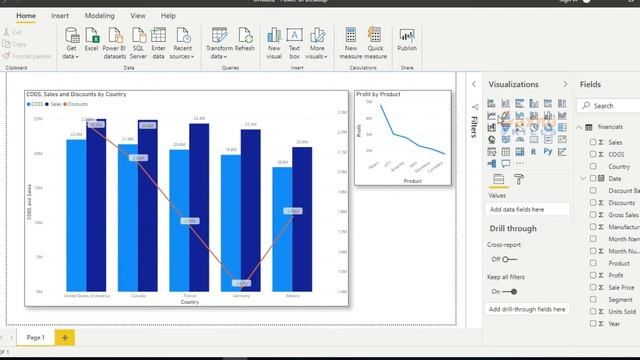Open more visualization options ellipsis
The image size is (640, 360).
pos(520,164)
